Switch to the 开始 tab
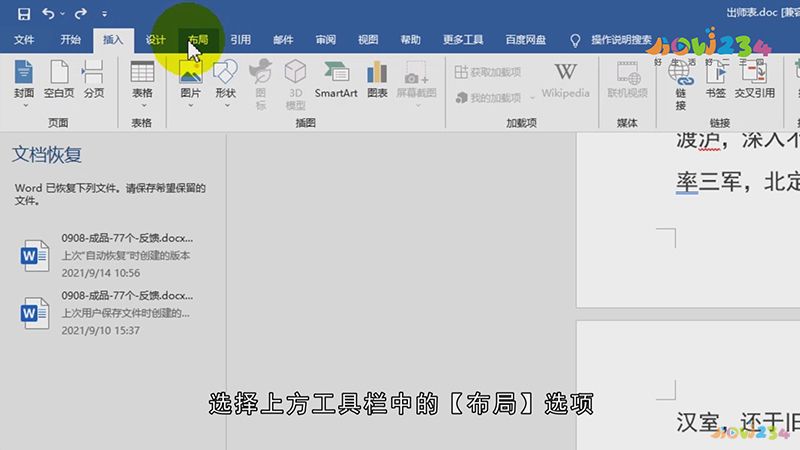Image resolution: width=800 pixels, height=450 pixels. coord(70,40)
